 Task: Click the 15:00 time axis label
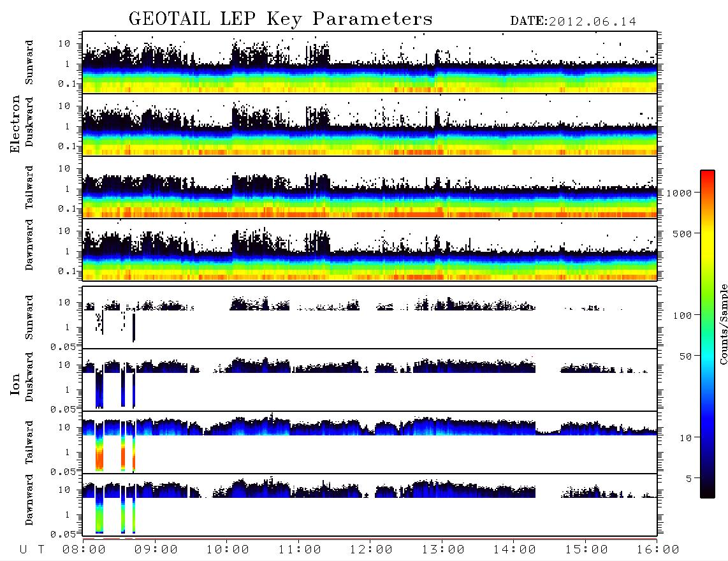(x=586, y=550)
